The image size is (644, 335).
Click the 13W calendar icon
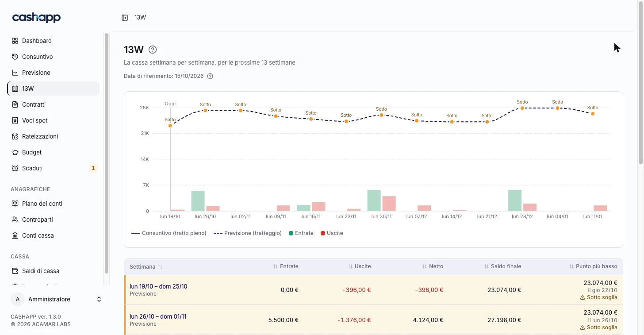tap(15, 89)
